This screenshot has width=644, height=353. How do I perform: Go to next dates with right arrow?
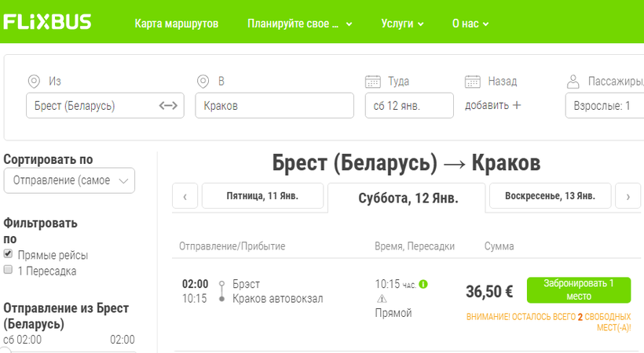(x=628, y=196)
